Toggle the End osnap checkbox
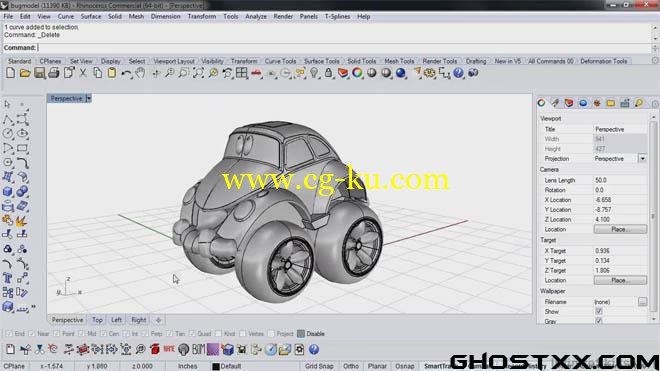The width and height of the screenshot is (660, 371). pyautogui.click(x=8, y=334)
